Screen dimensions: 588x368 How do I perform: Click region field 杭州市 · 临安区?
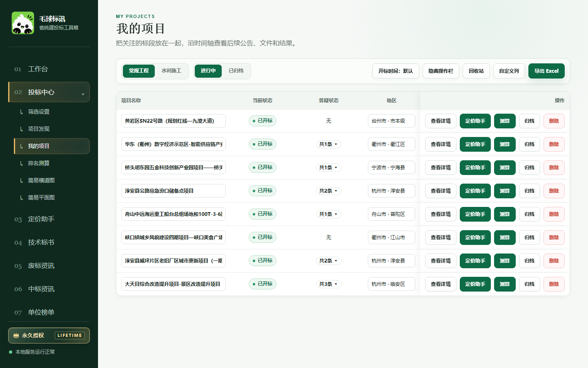392,284
